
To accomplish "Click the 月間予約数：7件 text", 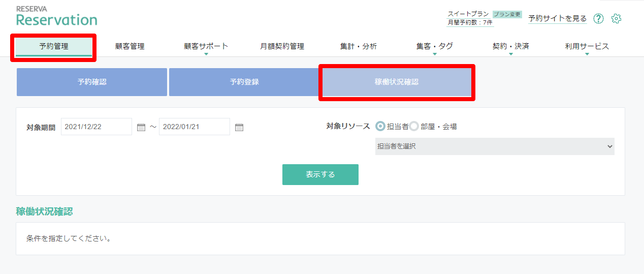I will pos(470,22).
